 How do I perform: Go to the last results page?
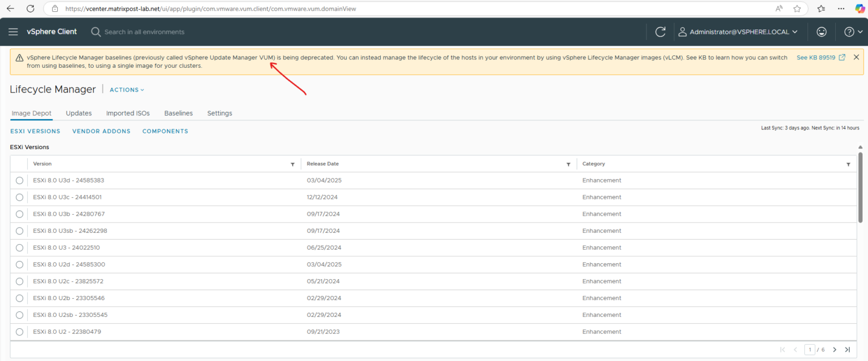click(x=848, y=349)
